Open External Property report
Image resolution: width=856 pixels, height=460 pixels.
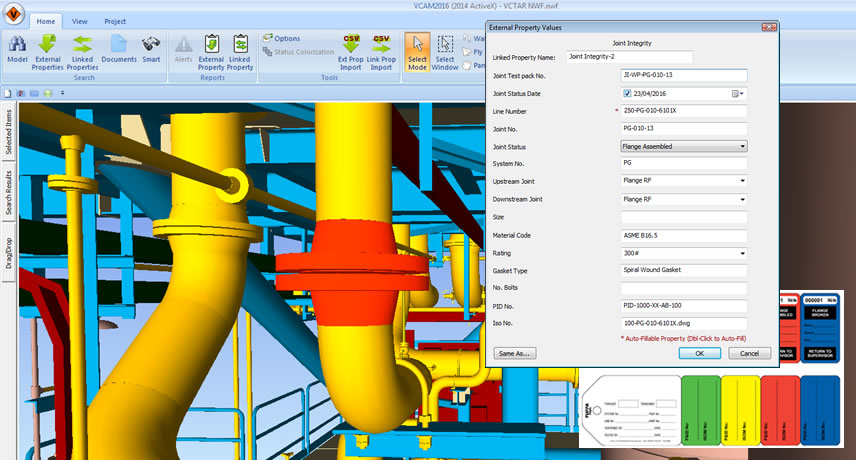211,48
